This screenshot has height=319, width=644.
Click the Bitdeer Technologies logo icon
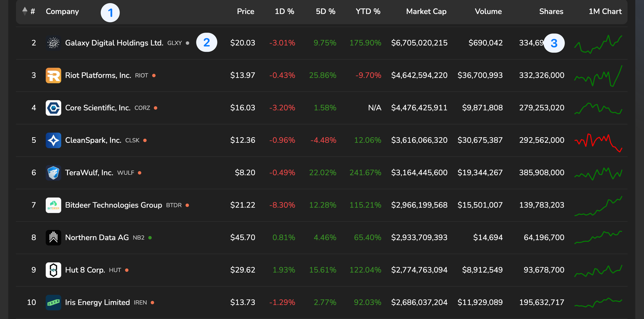pyautogui.click(x=53, y=205)
